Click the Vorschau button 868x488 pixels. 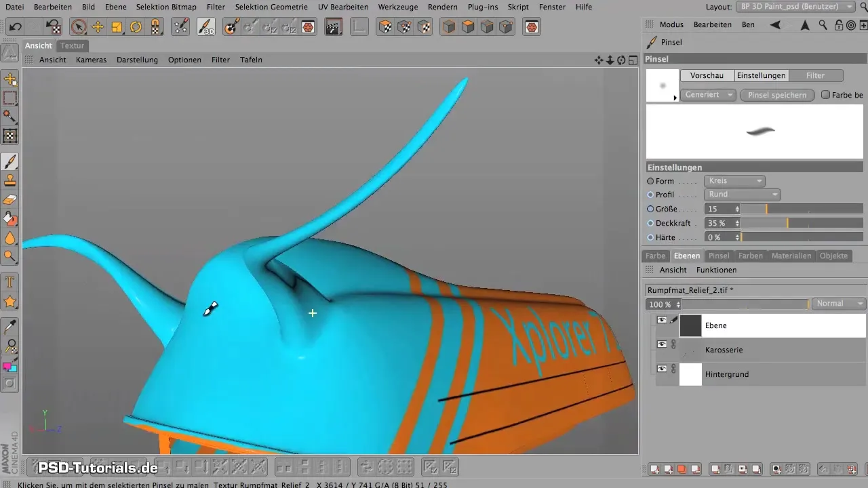coord(707,76)
